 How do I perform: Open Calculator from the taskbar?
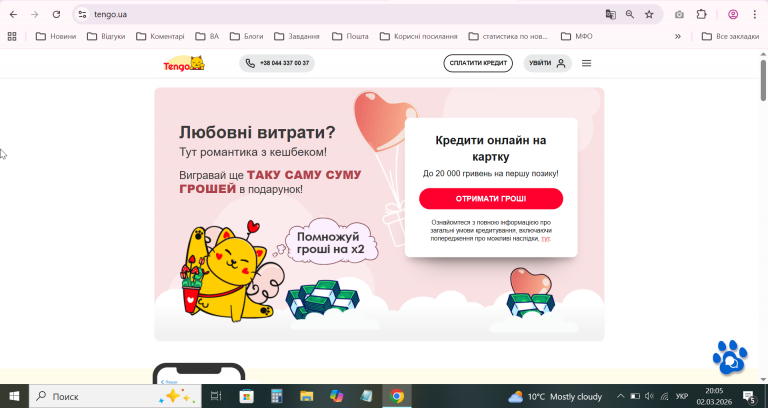point(277,396)
